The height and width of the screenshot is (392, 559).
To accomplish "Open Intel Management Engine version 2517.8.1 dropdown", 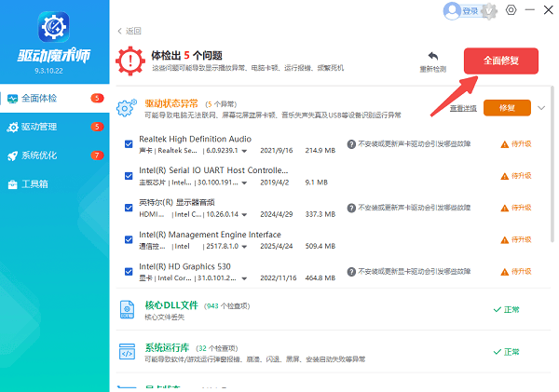I will point(244,247).
